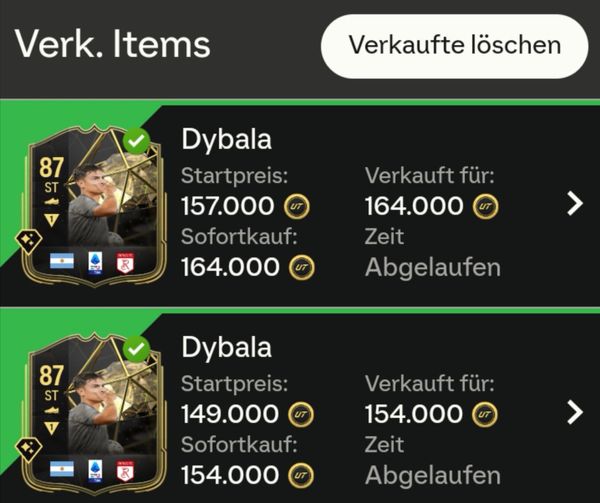Click the Verkaufte löschen button

454,46
